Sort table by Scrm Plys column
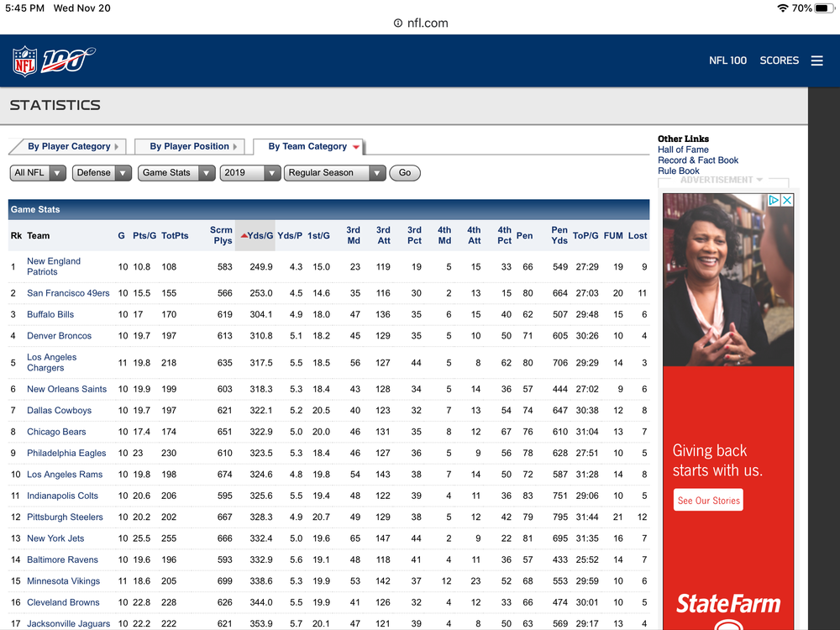Viewport: 840px width, 630px height. point(221,235)
